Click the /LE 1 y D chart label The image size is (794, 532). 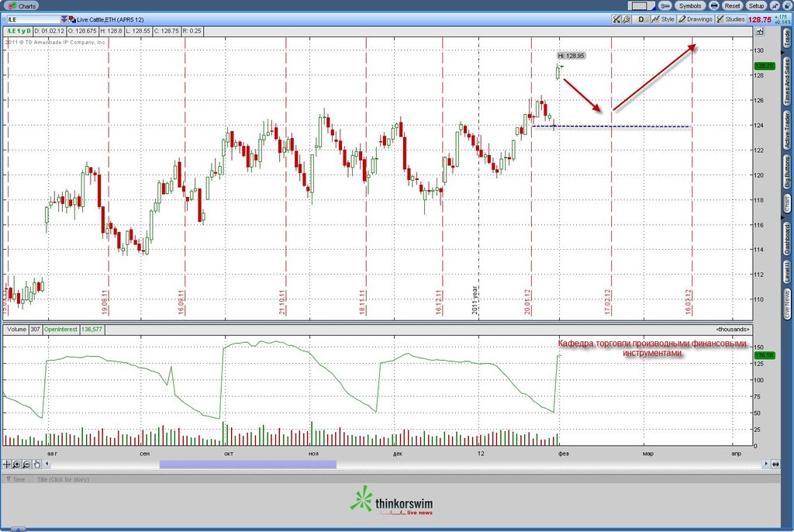coord(19,31)
